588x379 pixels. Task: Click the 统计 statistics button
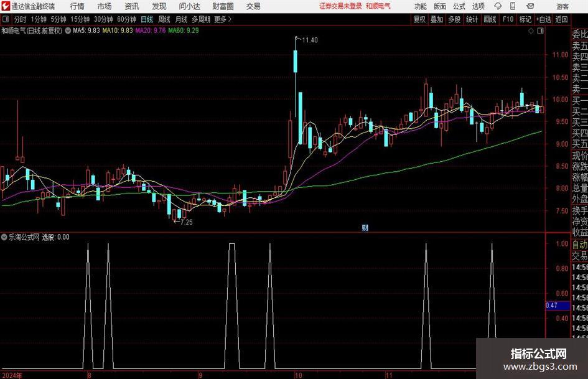pos(472,19)
